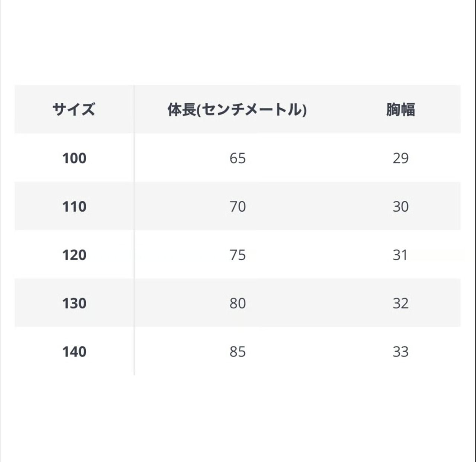Select the size 100 row label
The image size is (476, 462).
[x=74, y=158]
